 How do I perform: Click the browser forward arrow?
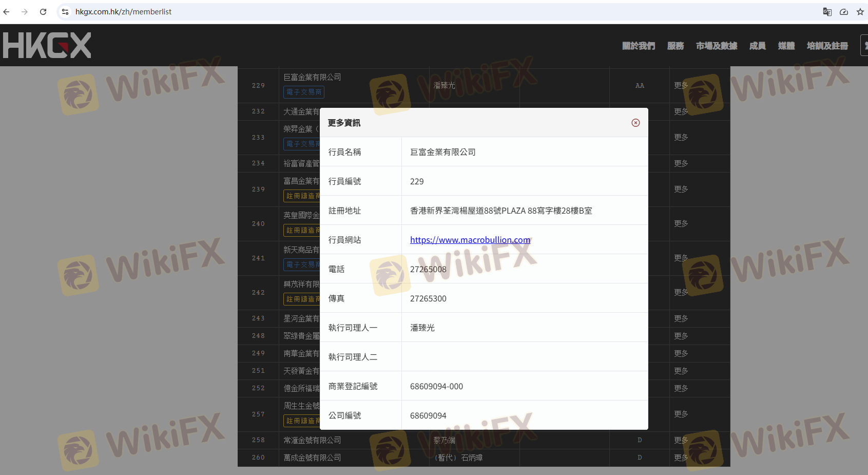(25, 12)
